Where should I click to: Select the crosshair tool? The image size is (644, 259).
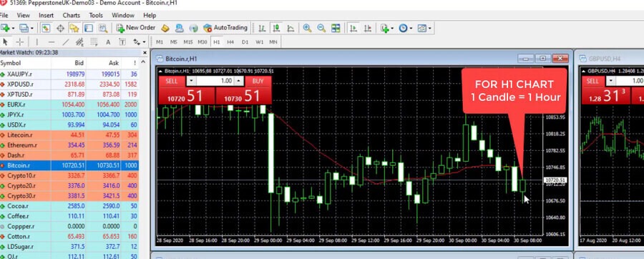pyautogui.click(x=20, y=42)
